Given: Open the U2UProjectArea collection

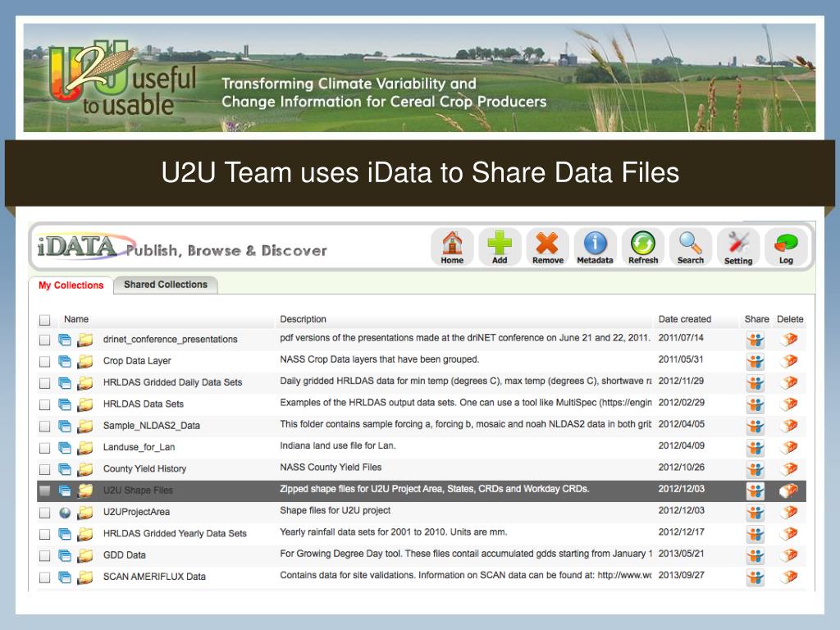Looking at the screenshot, I should [x=137, y=512].
